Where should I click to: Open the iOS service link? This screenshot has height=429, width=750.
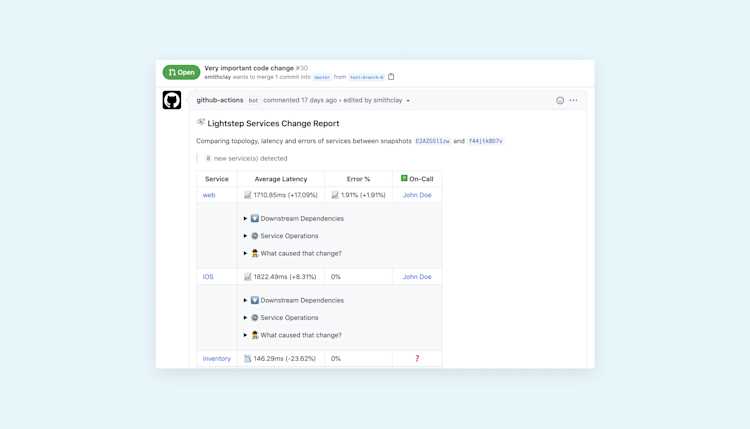[208, 277]
